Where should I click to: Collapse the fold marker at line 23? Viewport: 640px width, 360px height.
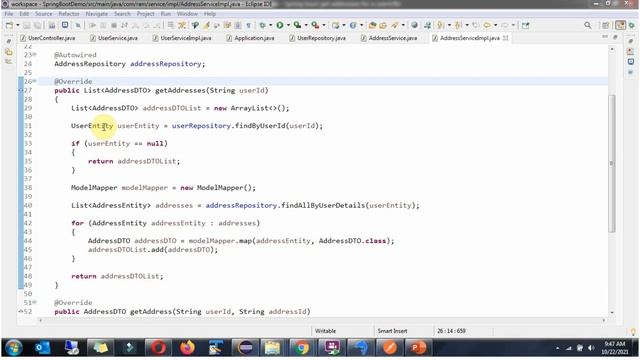tap(35, 54)
